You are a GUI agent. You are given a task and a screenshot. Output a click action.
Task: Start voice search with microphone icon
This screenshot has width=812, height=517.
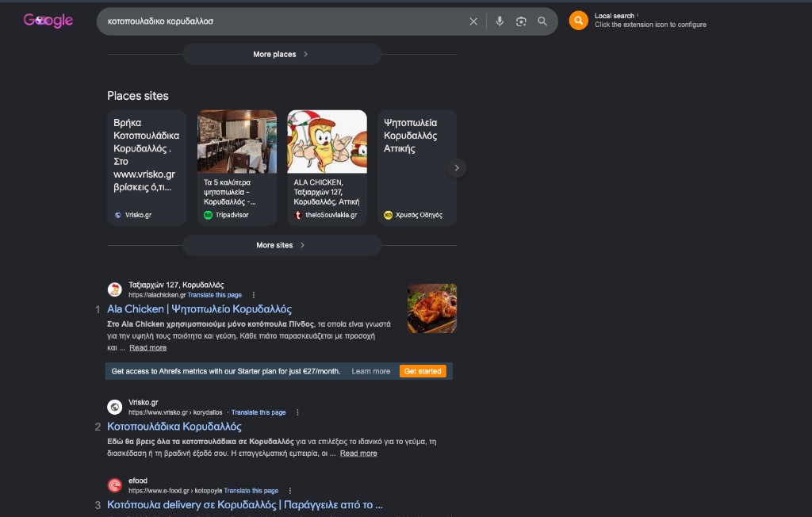[500, 21]
